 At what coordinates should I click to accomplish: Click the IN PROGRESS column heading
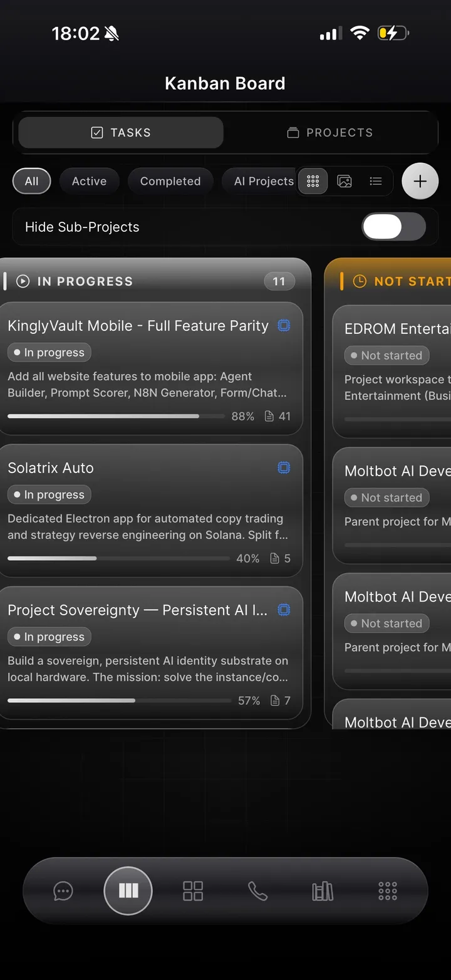pyautogui.click(x=85, y=281)
